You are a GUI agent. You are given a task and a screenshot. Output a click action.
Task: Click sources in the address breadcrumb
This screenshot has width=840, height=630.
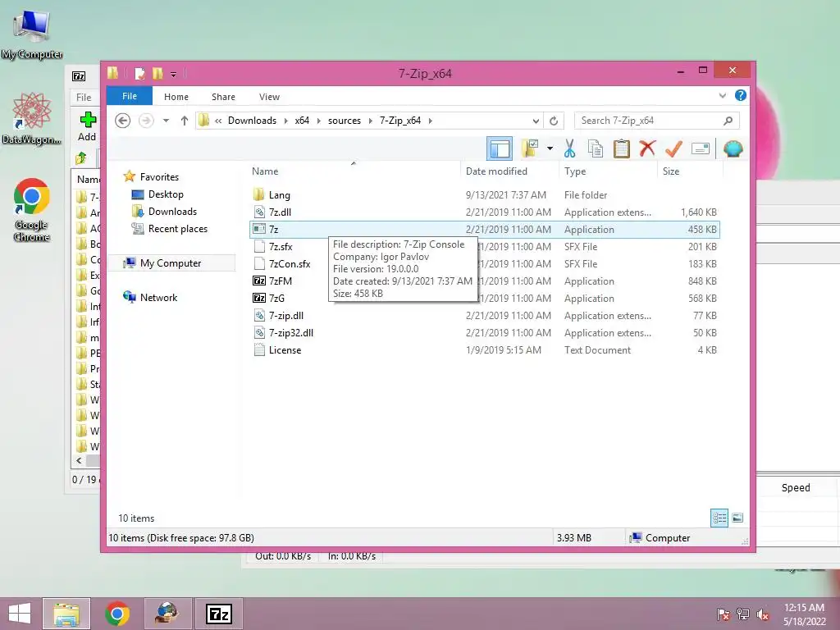tap(345, 121)
